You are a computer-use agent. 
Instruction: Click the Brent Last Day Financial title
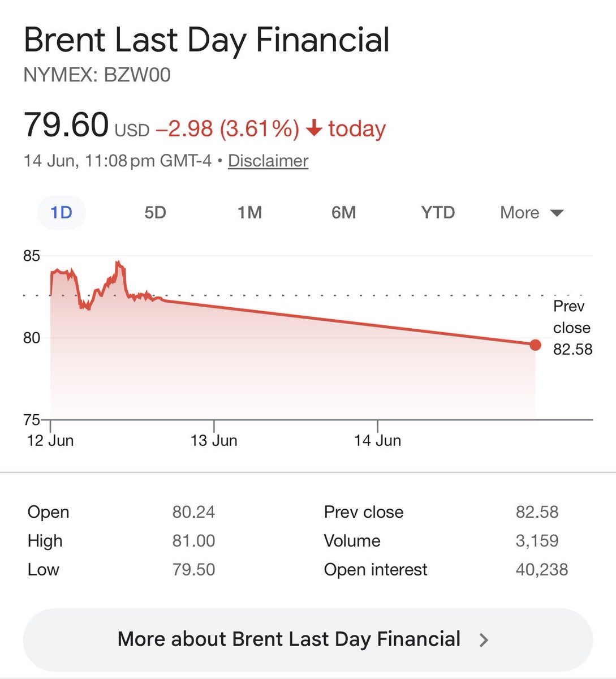point(207,40)
